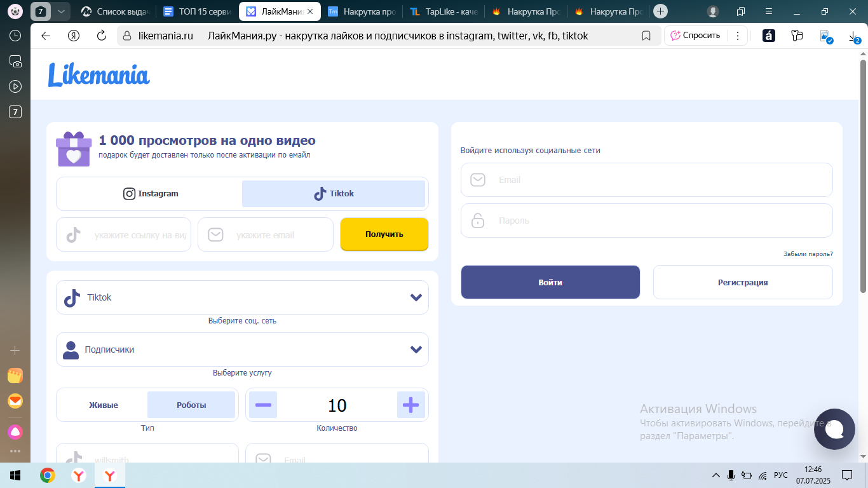Open the notification center icon
The height and width of the screenshot is (488, 868).
846,475
